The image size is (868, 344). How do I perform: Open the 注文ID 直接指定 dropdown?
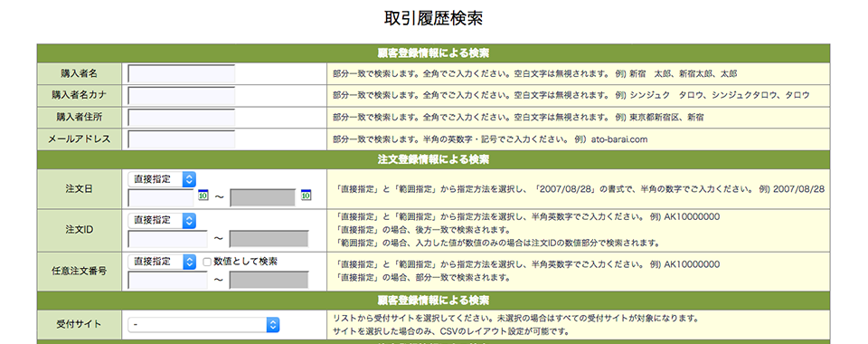(x=162, y=221)
